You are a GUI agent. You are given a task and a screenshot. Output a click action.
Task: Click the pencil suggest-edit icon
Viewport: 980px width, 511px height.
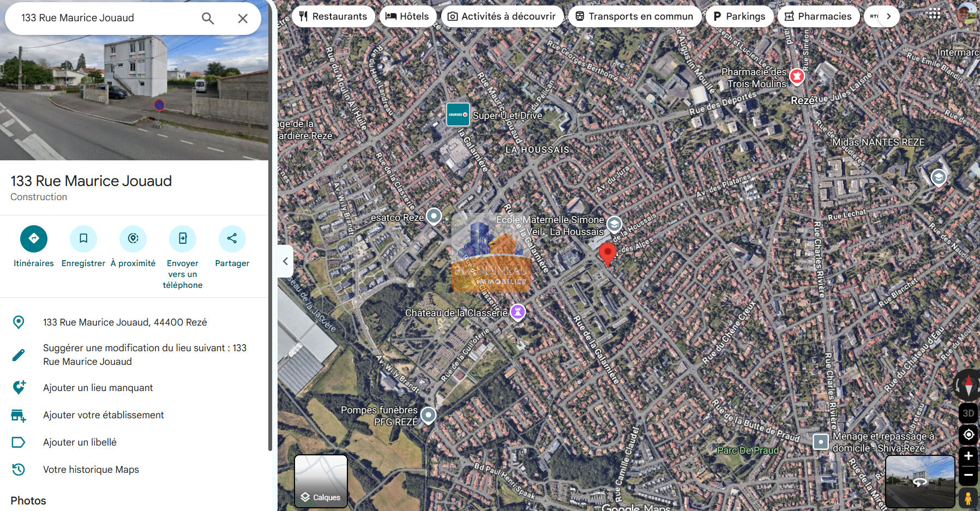pyautogui.click(x=19, y=355)
